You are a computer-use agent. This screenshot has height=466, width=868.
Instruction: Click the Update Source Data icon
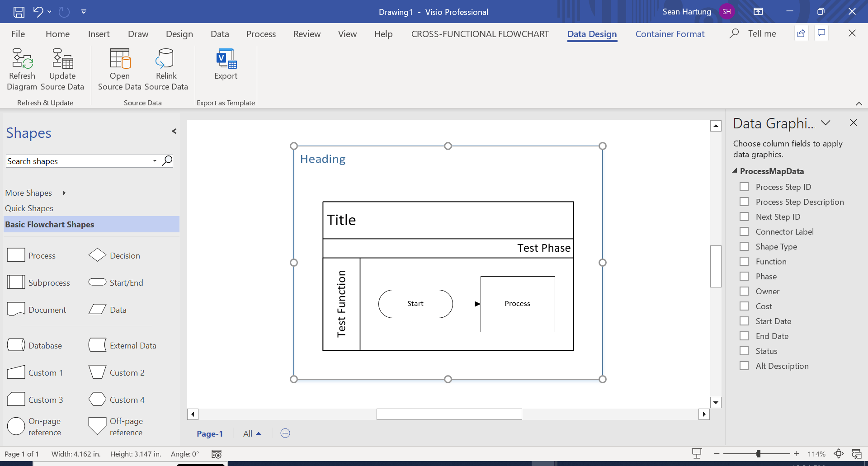[x=62, y=59]
